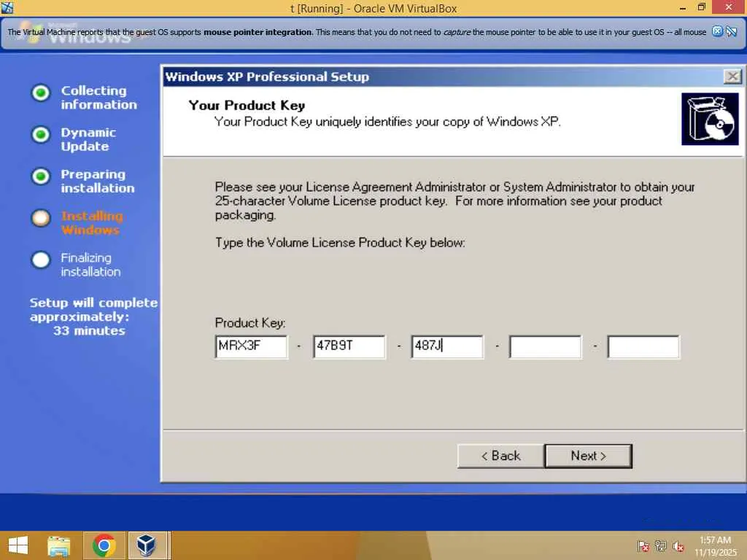Viewport: 747px width, 560px height.
Task: Click the Dynamic Update step indicator
Action: [41, 135]
